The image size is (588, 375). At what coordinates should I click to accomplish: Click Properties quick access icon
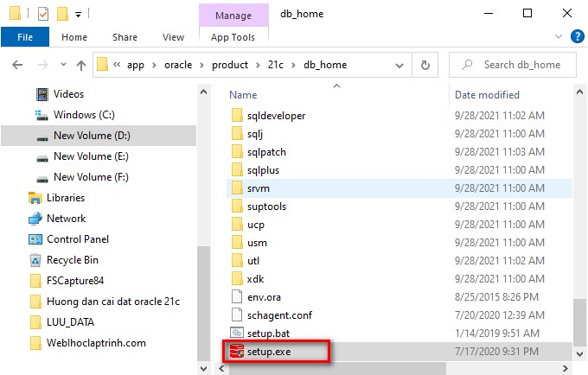click(43, 14)
